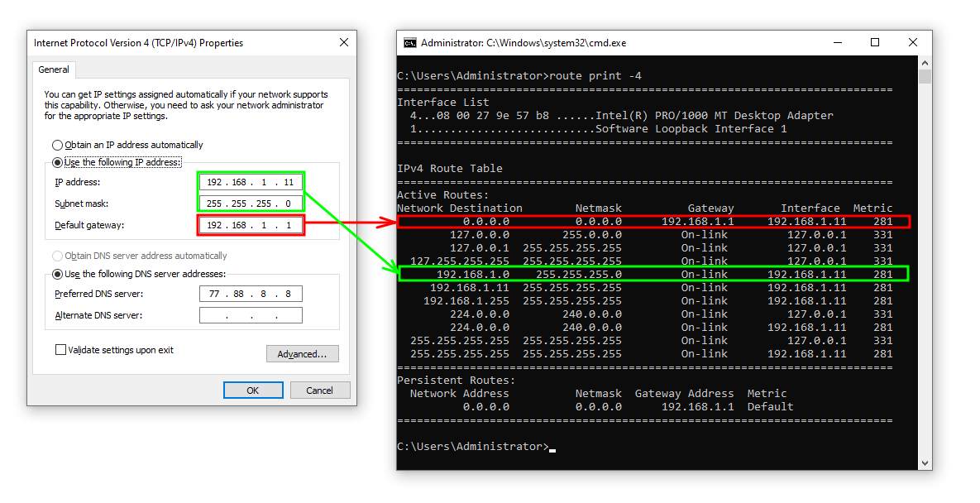980x503 pixels.
Task: Click the Intel(R) PRO/1000 MT Desktop Adapter line
Action: point(621,116)
